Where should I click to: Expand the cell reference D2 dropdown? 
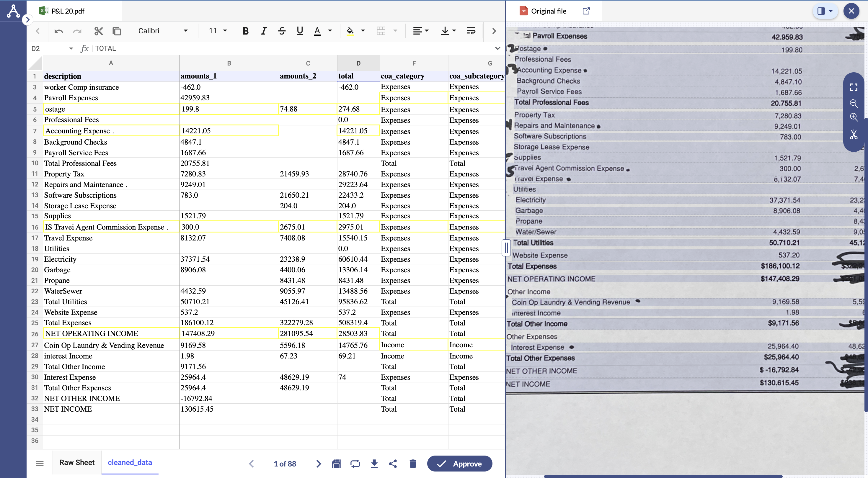click(71, 48)
